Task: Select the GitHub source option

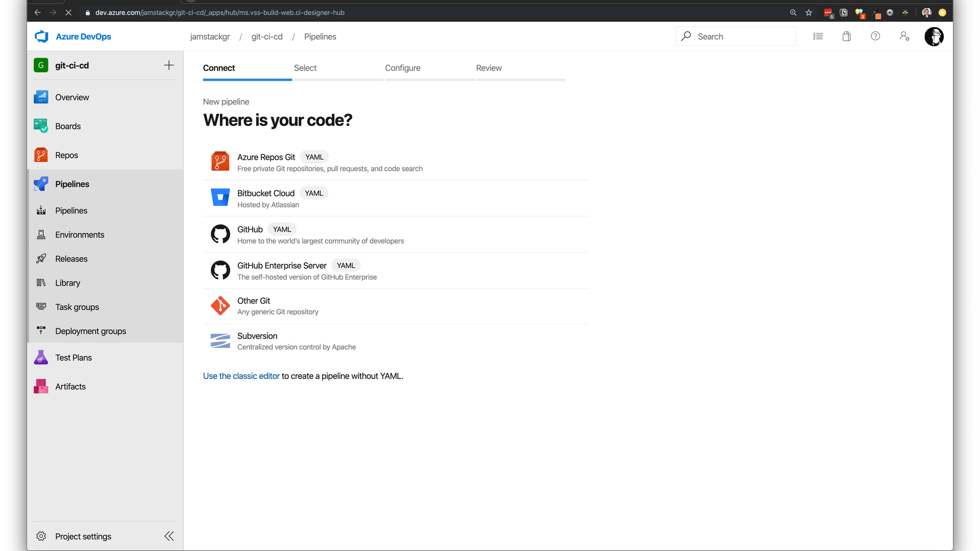Action: [x=250, y=230]
